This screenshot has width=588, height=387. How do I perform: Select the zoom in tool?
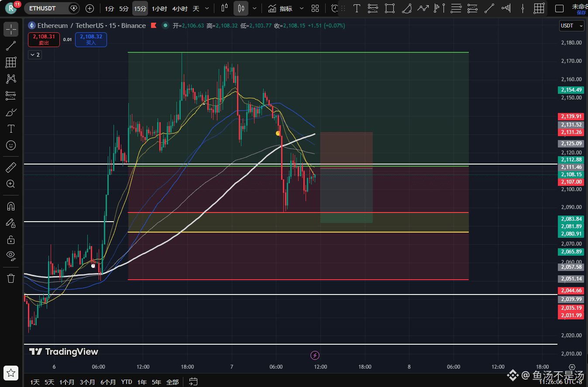pyautogui.click(x=11, y=184)
